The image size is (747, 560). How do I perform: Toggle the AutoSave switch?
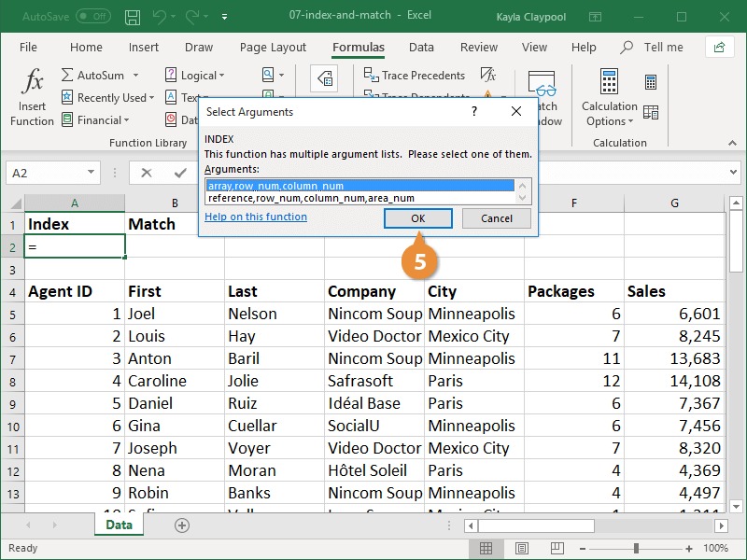pyautogui.click(x=92, y=17)
